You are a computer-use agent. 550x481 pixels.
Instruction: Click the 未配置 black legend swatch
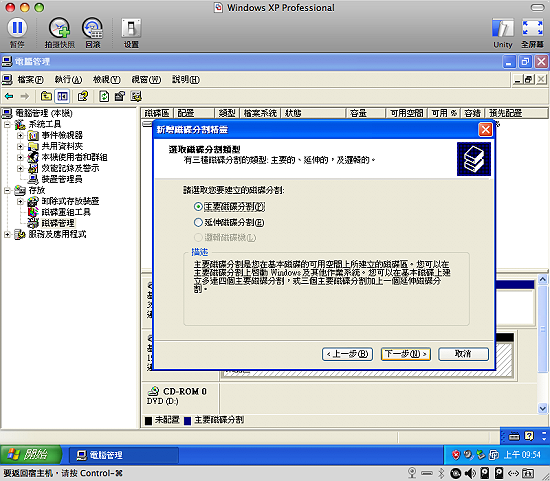[x=148, y=420]
